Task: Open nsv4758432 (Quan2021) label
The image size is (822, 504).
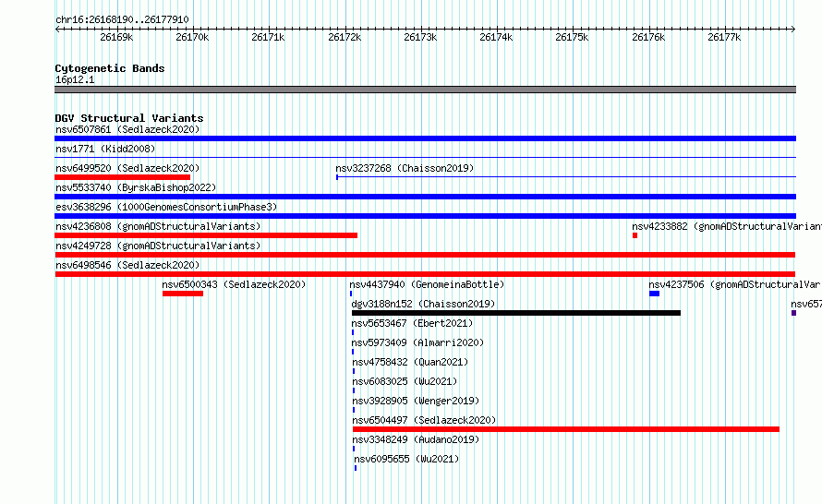Action: click(410, 362)
